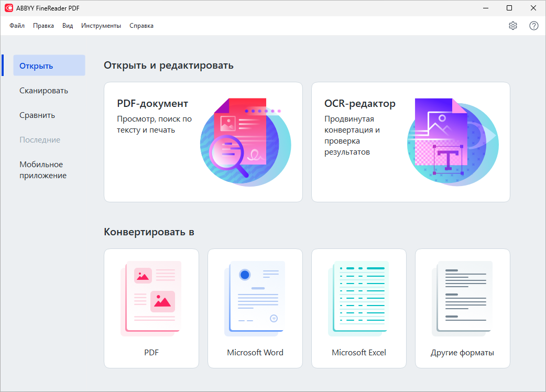Open the Файл menu
The width and height of the screenshot is (546, 392).
coord(16,25)
